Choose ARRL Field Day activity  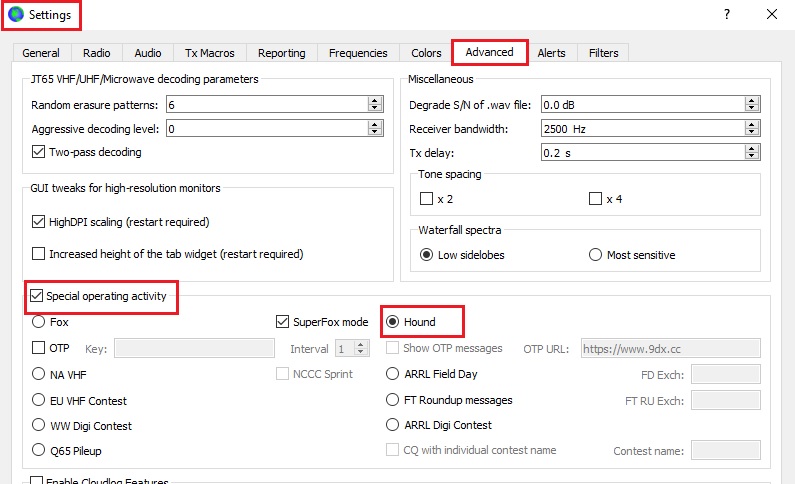[x=393, y=374]
